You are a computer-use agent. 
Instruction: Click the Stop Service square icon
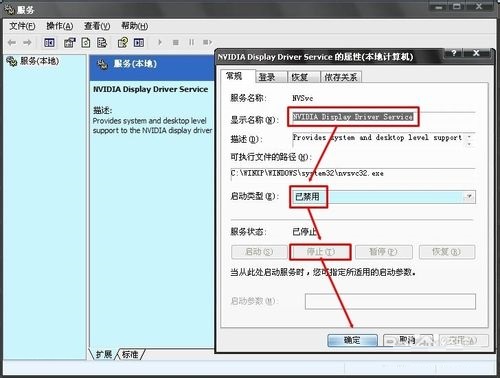[176, 42]
